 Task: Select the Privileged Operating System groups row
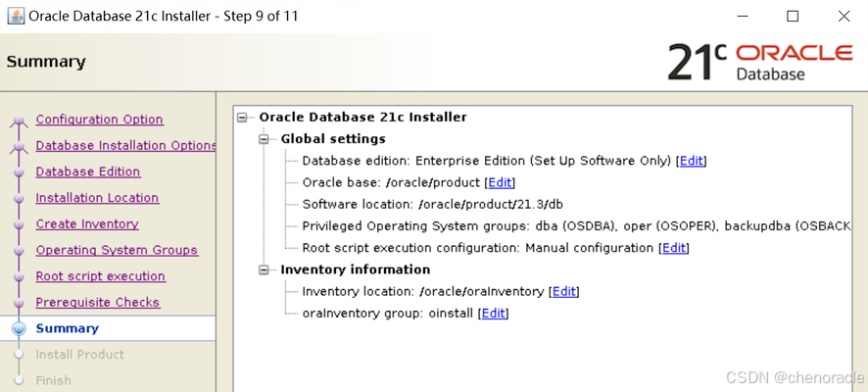[576, 226]
